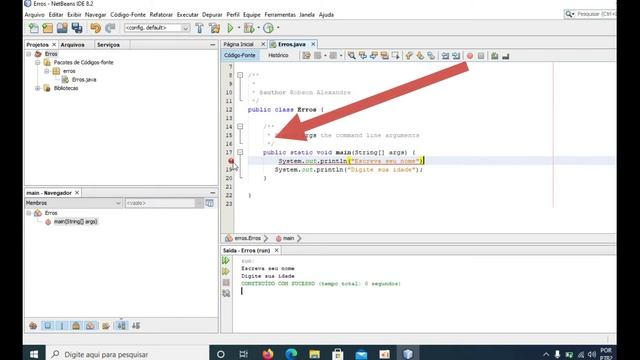640x360 pixels.
Task: Open Run Project dropdown arrow beside play icon
Action: point(239,28)
